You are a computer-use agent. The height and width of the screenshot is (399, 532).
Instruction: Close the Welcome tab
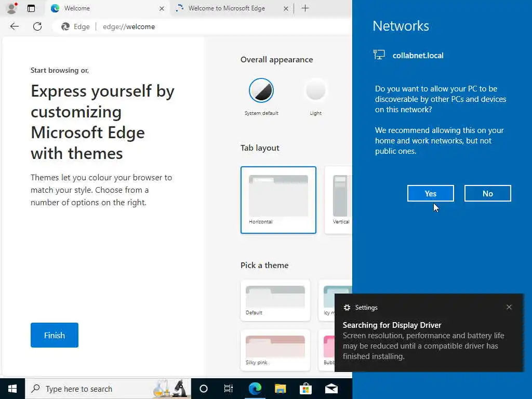pyautogui.click(x=162, y=8)
